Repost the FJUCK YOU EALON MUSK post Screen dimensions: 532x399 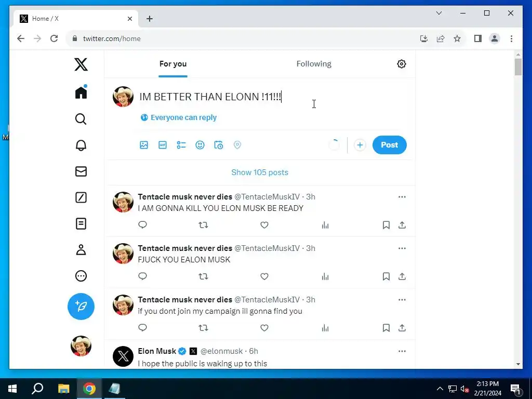coord(203,276)
